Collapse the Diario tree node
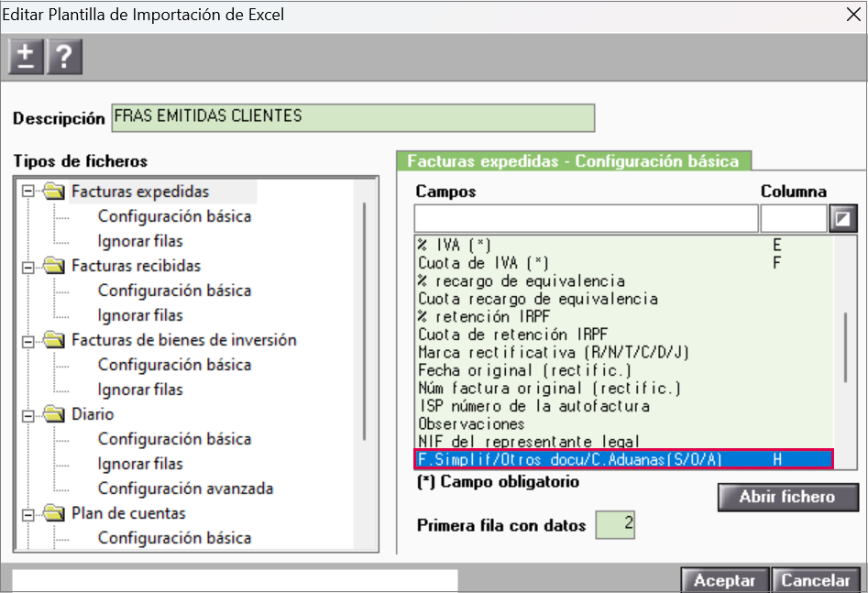The image size is (868, 593). pyautogui.click(x=27, y=415)
